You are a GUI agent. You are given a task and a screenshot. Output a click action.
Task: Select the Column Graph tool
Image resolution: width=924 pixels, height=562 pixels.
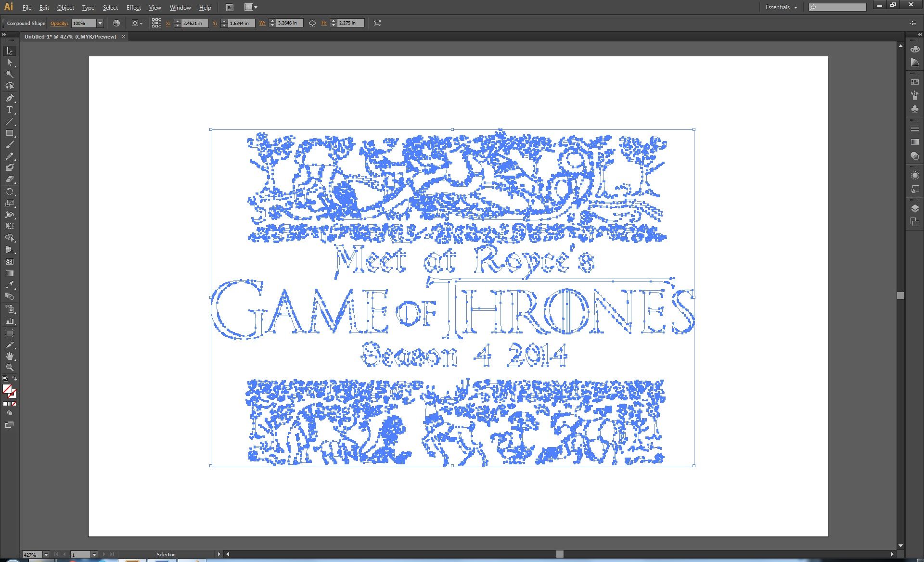[x=10, y=320]
